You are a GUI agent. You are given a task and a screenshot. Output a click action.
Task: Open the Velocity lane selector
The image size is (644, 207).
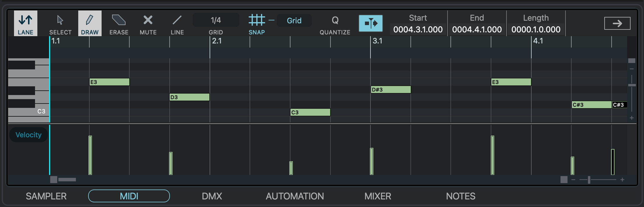point(28,135)
